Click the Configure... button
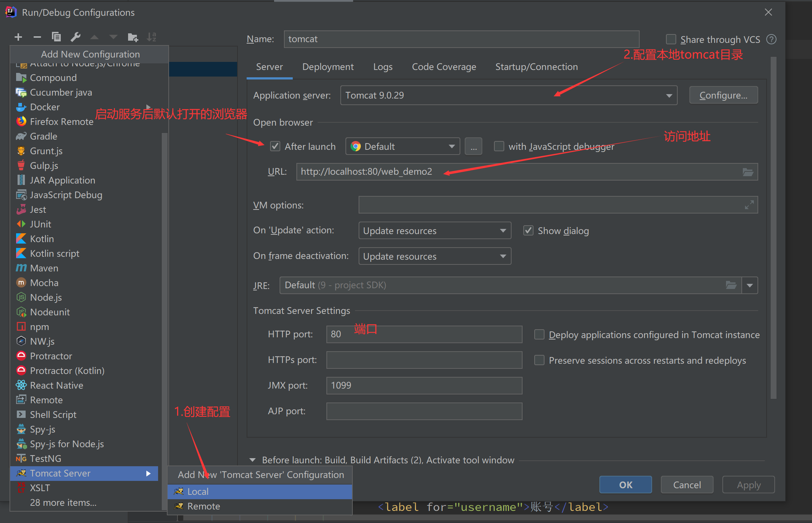 pyautogui.click(x=723, y=95)
